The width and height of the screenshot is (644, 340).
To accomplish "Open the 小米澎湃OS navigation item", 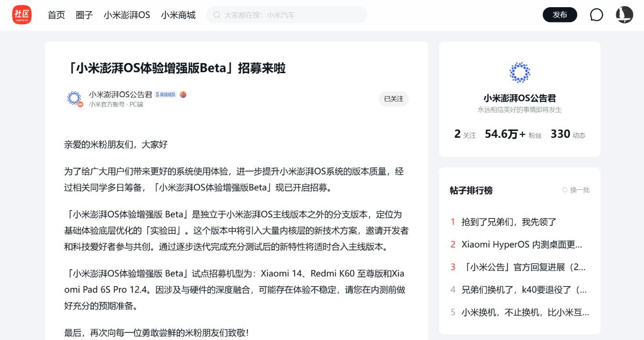I will click(x=127, y=15).
